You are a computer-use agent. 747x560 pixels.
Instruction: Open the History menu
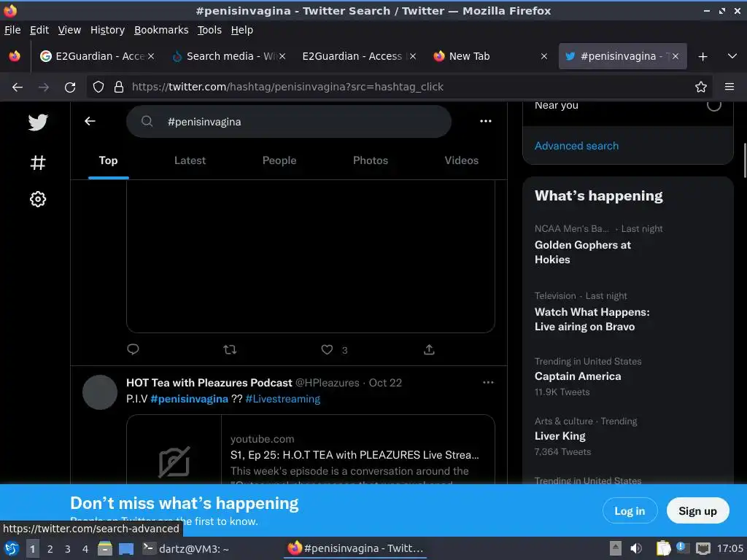(x=107, y=30)
